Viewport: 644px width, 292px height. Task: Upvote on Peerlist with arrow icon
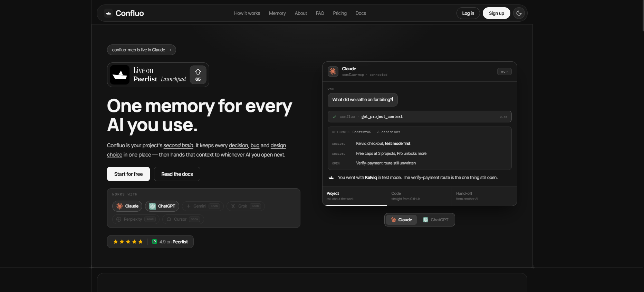pyautogui.click(x=198, y=75)
